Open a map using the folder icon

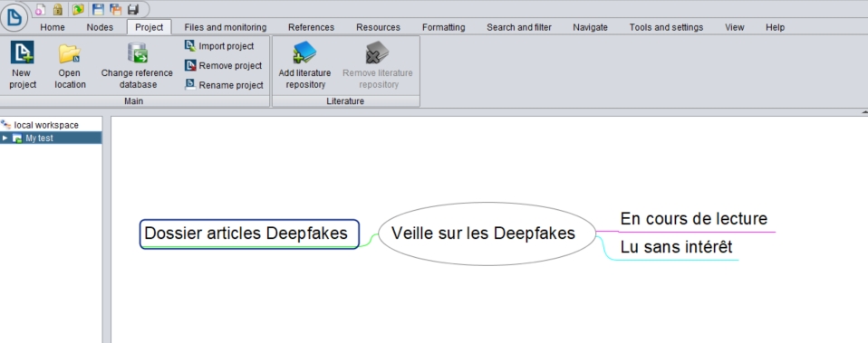(79, 9)
